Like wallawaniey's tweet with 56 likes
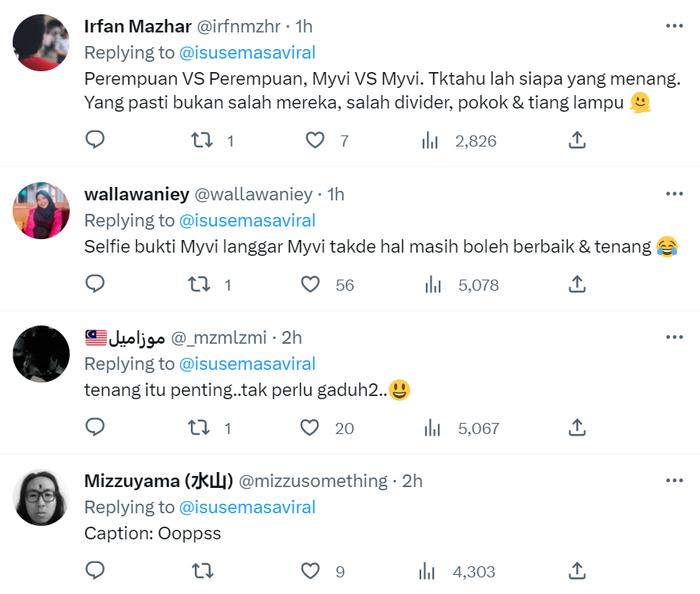The height and width of the screenshot is (594, 700). 314,284
